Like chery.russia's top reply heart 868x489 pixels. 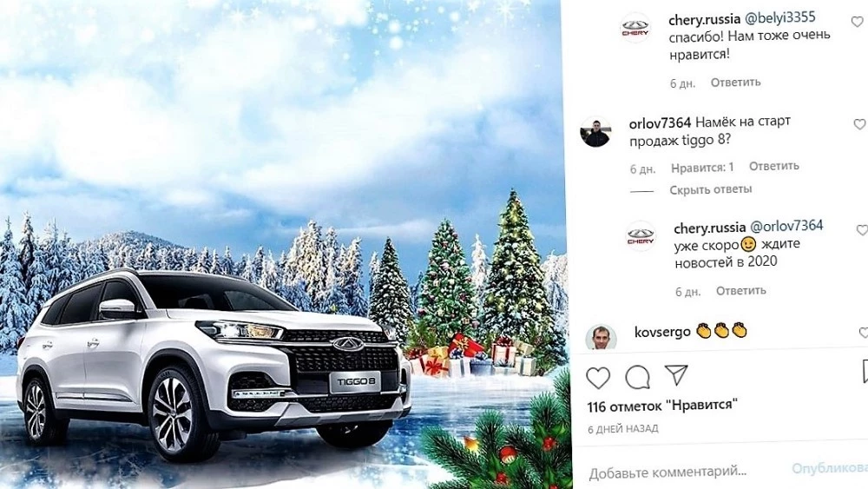(x=857, y=22)
